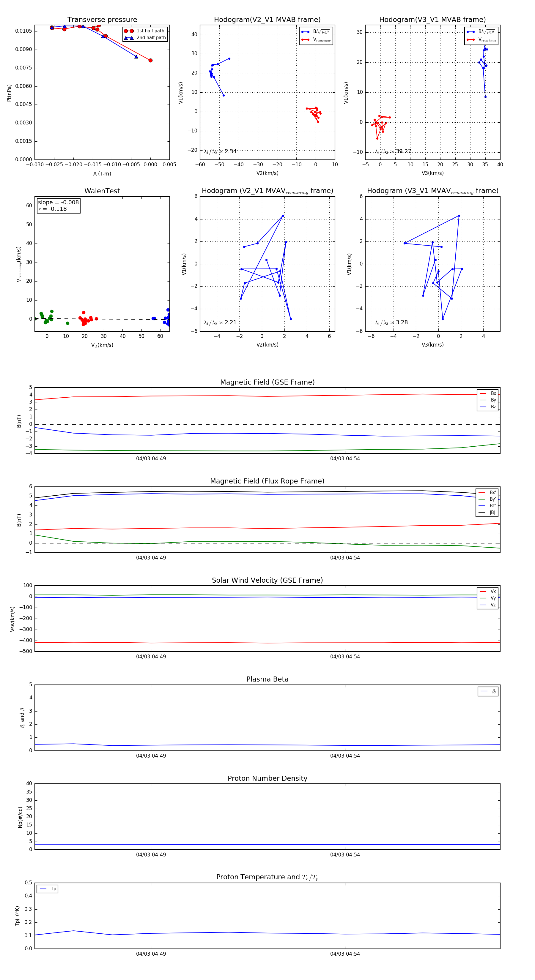Image resolution: width=535 pixels, height=980 pixels.
Task: Select the By' legend entry in Flux Rope panel
Action: point(487,499)
